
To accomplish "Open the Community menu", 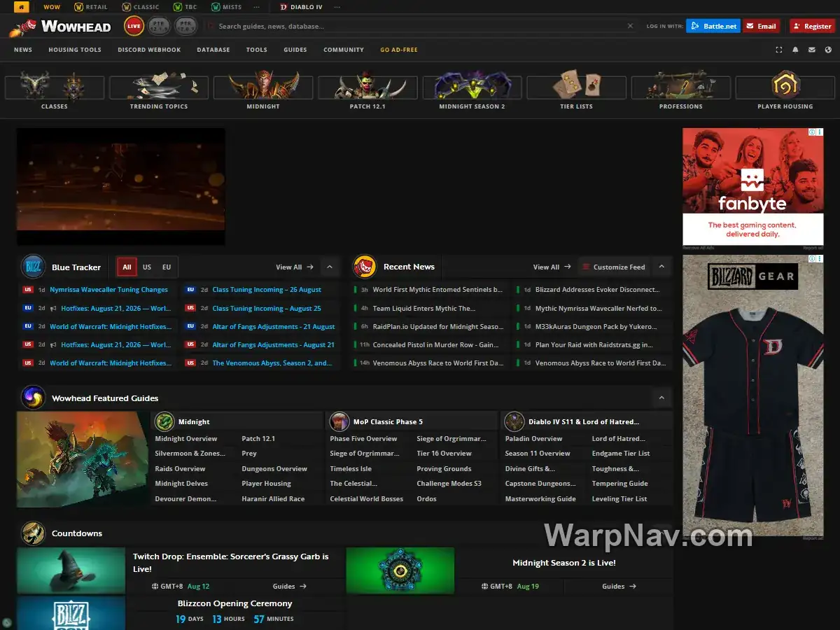I will (x=344, y=50).
